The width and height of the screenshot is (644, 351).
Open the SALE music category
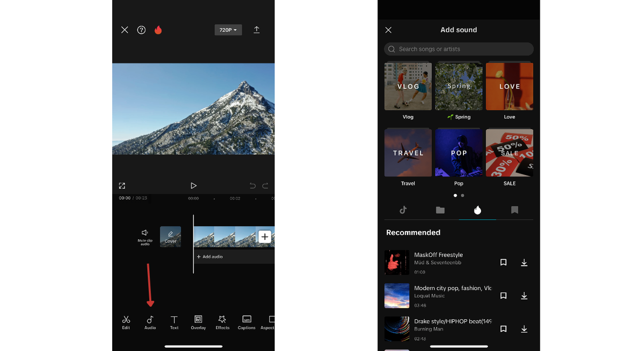(510, 157)
